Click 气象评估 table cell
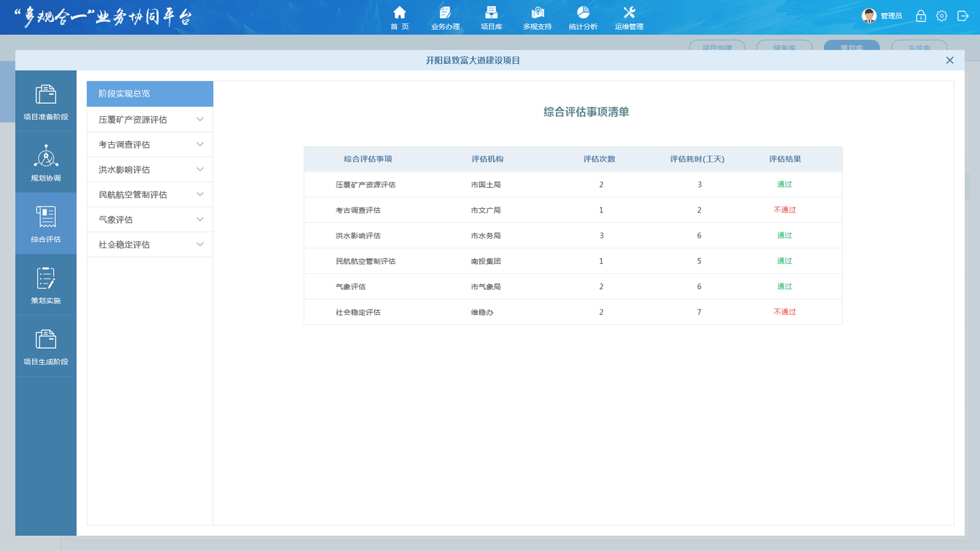 (x=350, y=287)
